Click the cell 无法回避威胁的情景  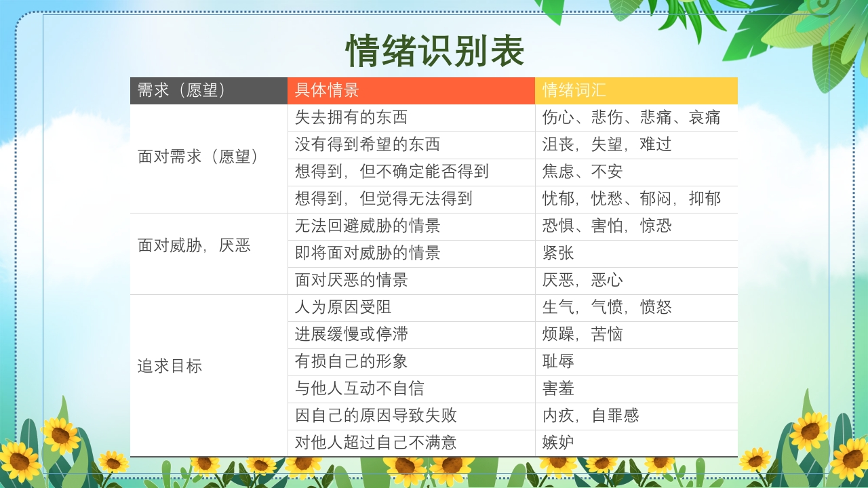[411, 226]
